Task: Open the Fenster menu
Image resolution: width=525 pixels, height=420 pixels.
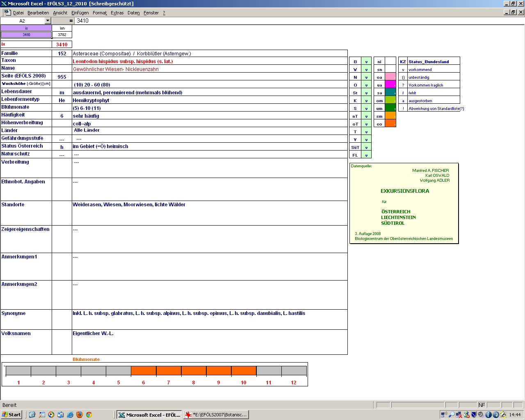Action: (151, 13)
